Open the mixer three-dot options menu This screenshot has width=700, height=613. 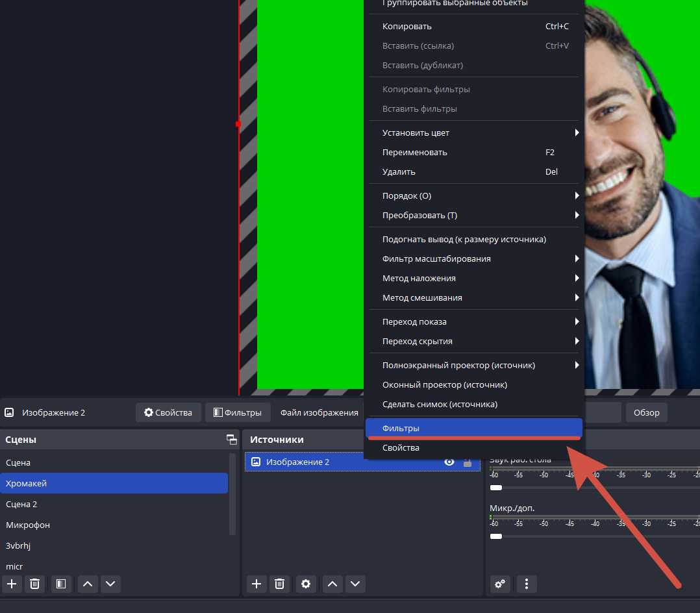coord(527,584)
